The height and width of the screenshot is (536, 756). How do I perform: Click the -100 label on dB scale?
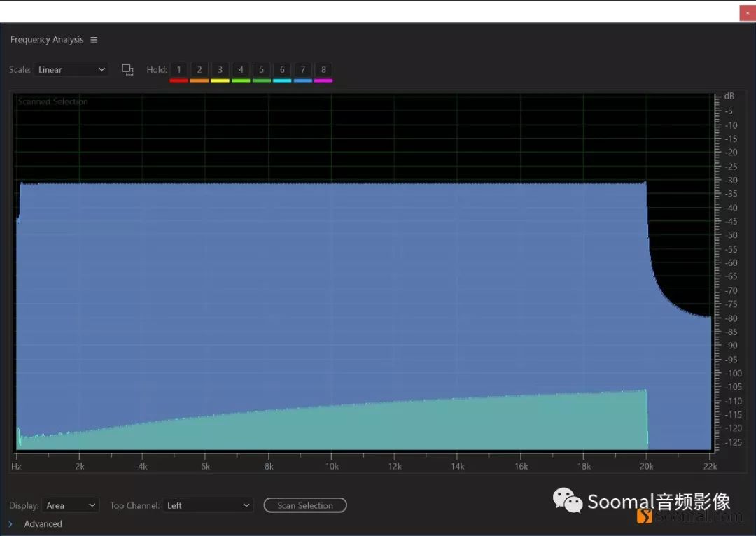tap(734, 373)
